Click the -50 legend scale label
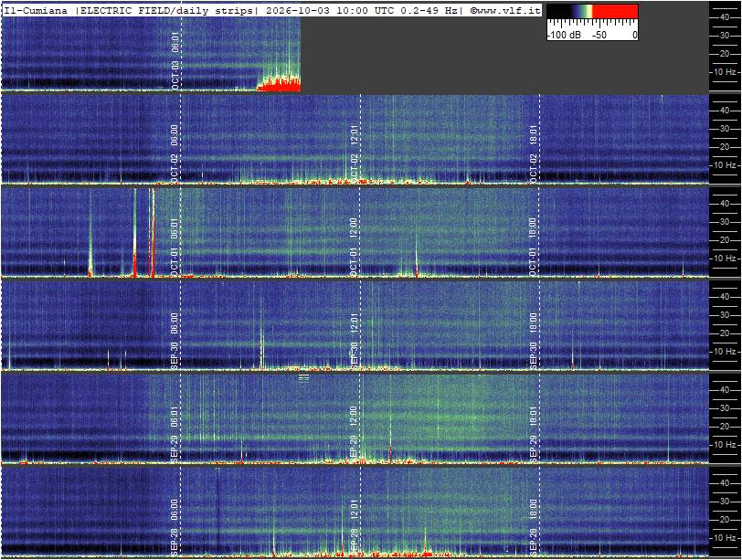 [x=599, y=35]
